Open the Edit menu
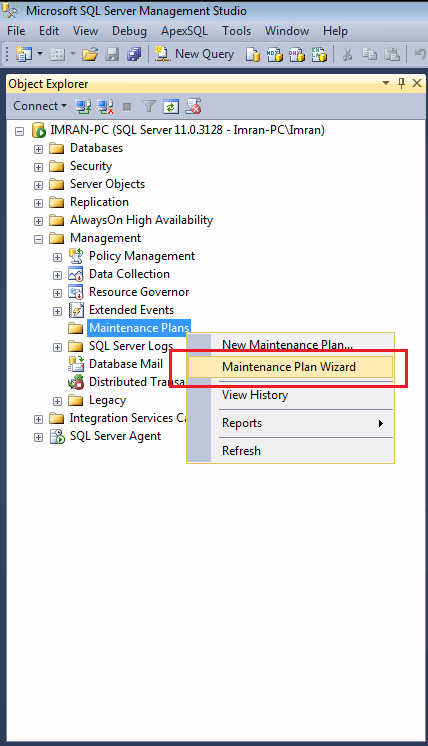This screenshot has height=746, width=428. tap(49, 31)
